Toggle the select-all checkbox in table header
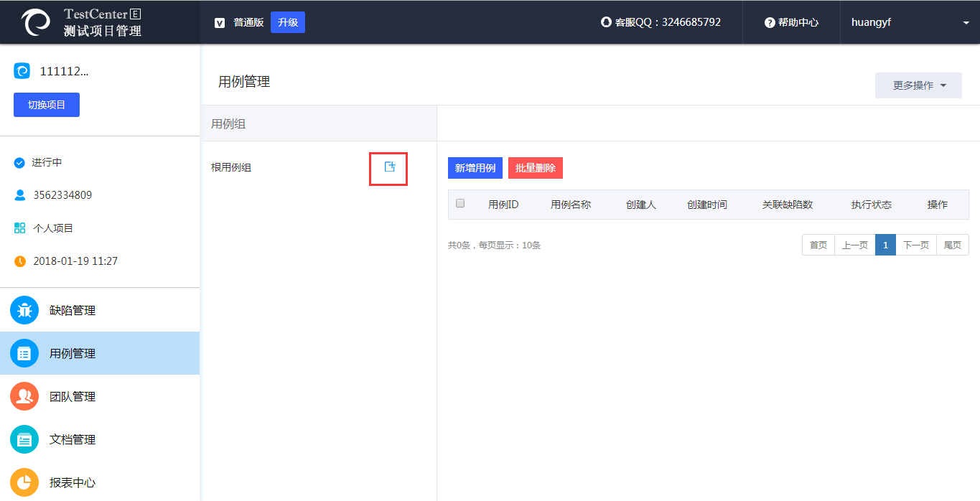The width and height of the screenshot is (980, 501). coord(460,204)
